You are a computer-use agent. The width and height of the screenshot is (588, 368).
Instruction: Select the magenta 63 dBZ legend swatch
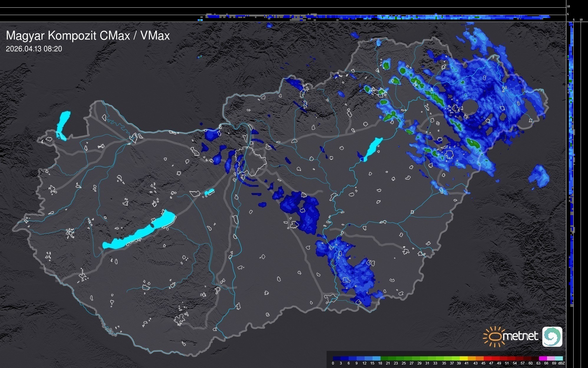point(543,358)
